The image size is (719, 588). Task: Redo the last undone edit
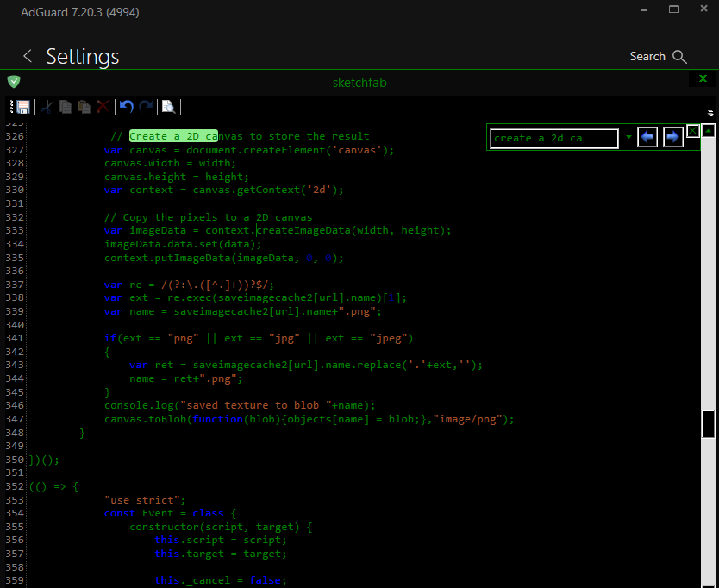click(x=146, y=107)
